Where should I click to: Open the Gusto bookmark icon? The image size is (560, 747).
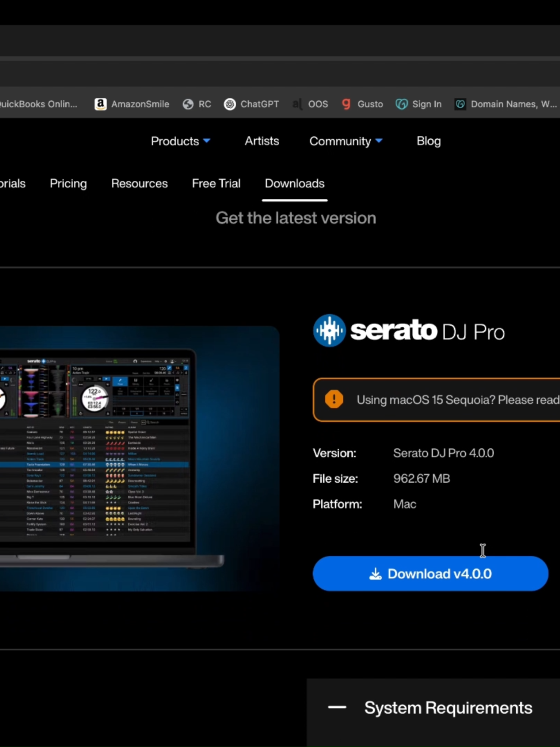(346, 104)
